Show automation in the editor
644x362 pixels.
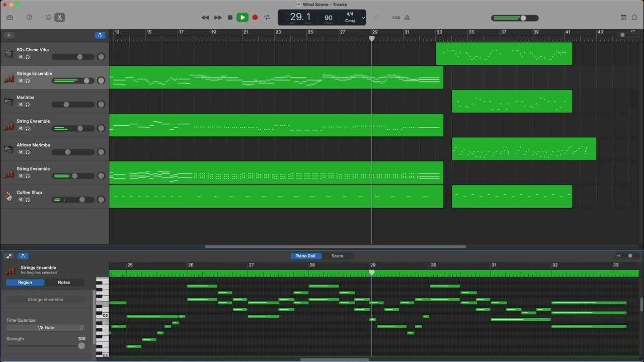(9, 256)
